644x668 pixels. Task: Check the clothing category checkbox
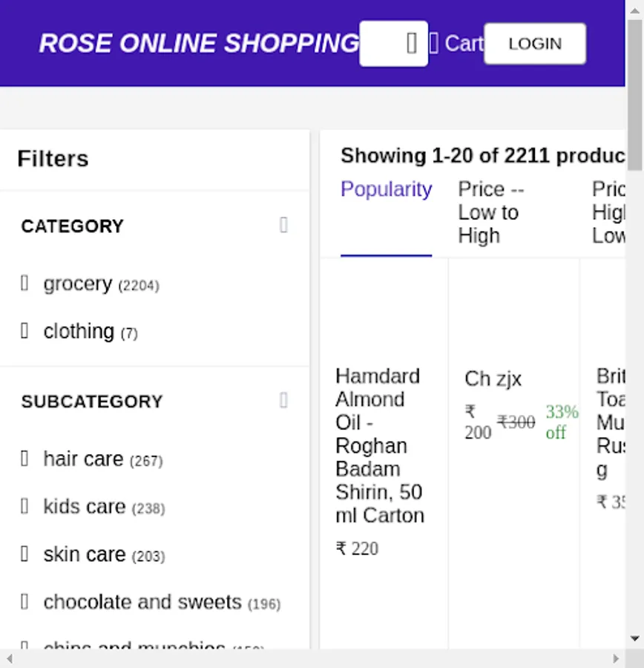[x=24, y=331]
